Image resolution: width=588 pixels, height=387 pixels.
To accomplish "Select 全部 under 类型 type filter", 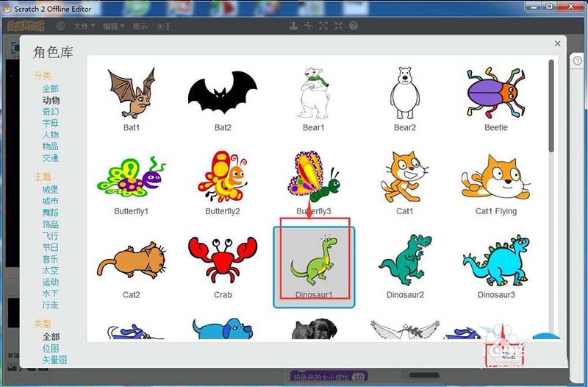I will [51, 336].
